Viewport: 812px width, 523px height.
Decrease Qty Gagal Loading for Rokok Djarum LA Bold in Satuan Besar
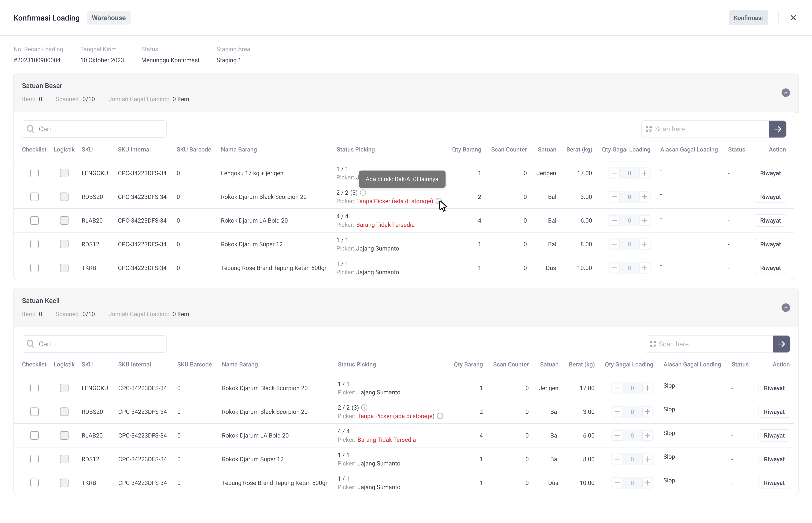pyautogui.click(x=614, y=220)
